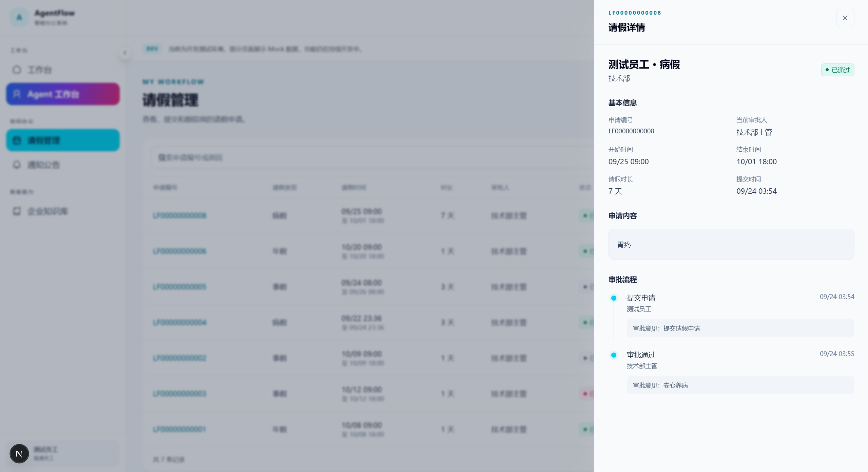
Task: Click the start time value 09/25 09:00
Action: (x=628, y=162)
